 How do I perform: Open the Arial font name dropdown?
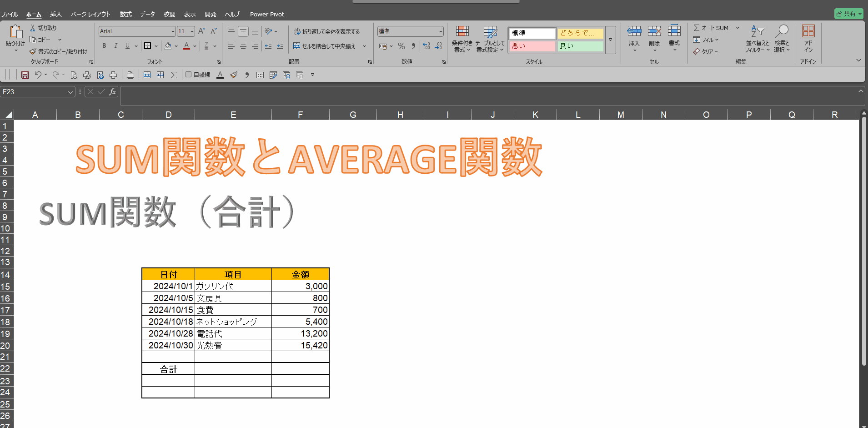click(173, 31)
